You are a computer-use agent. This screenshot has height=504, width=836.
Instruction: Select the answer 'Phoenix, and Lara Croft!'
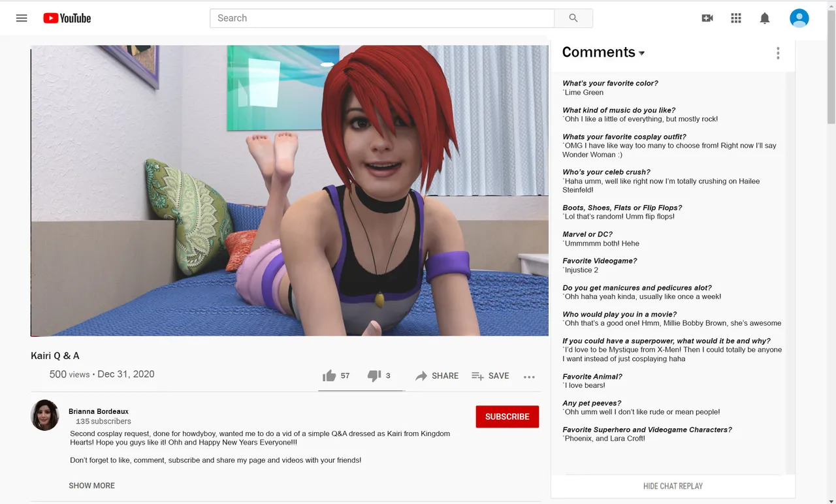tap(603, 439)
